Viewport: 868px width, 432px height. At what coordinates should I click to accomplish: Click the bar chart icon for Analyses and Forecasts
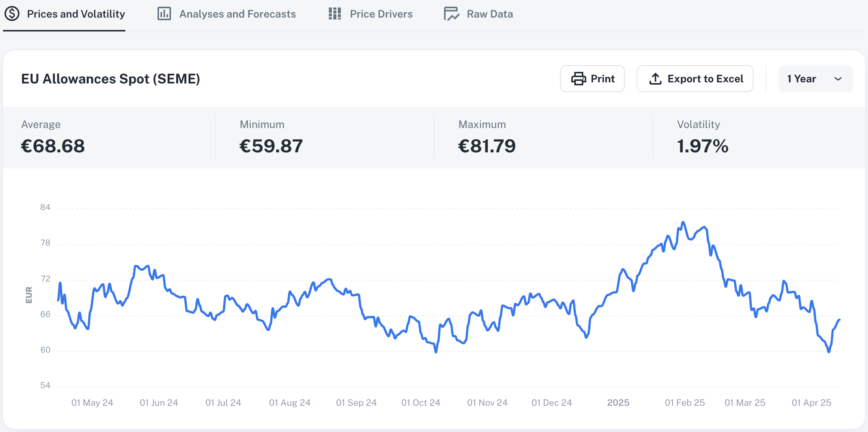(164, 14)
